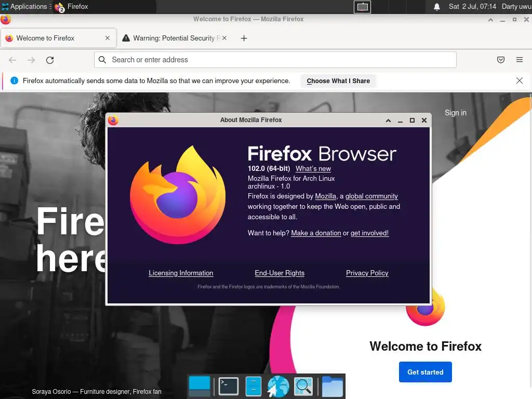Click the Soraya Osorio photo caption
Image resolution: width=532 pixels, height=399 pixels.
coord(97,392)
